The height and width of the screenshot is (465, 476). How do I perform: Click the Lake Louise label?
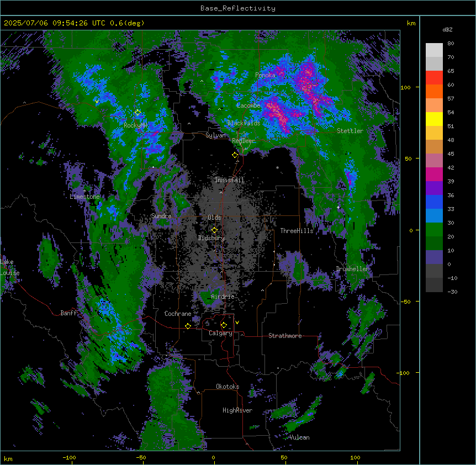pos(10,267)
